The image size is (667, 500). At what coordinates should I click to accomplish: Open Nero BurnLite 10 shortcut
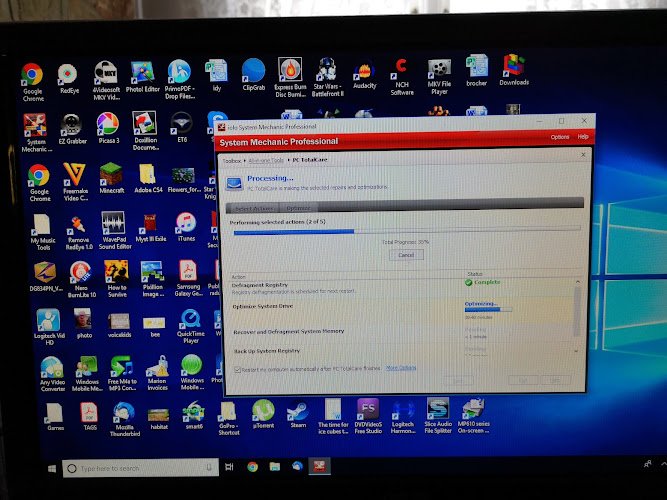click(81, 279)
